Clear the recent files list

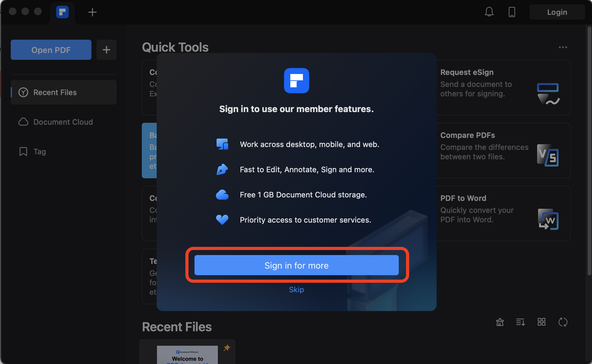[x=500, y=322]
